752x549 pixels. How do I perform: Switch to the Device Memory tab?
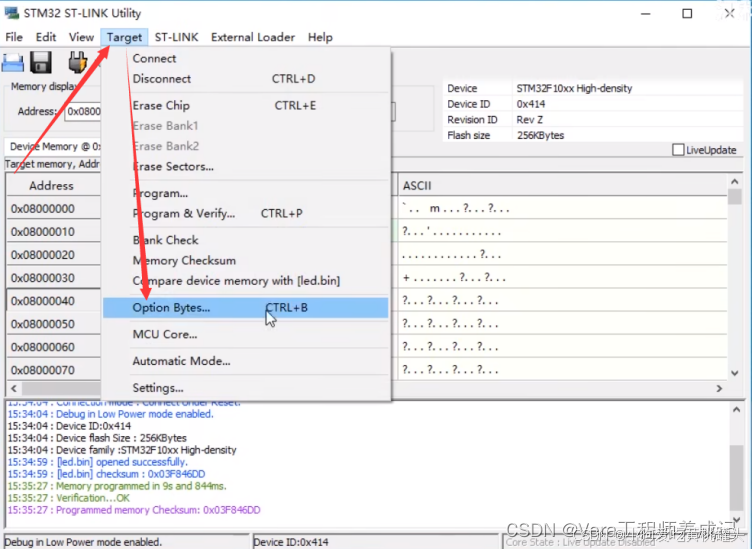click(54, 147)
